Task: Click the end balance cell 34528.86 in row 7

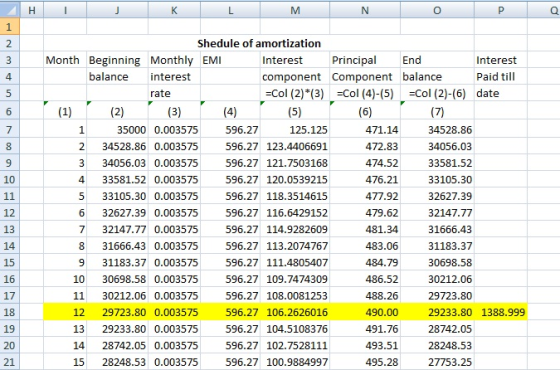Action: pyautogui.click(x=437, y=130)
